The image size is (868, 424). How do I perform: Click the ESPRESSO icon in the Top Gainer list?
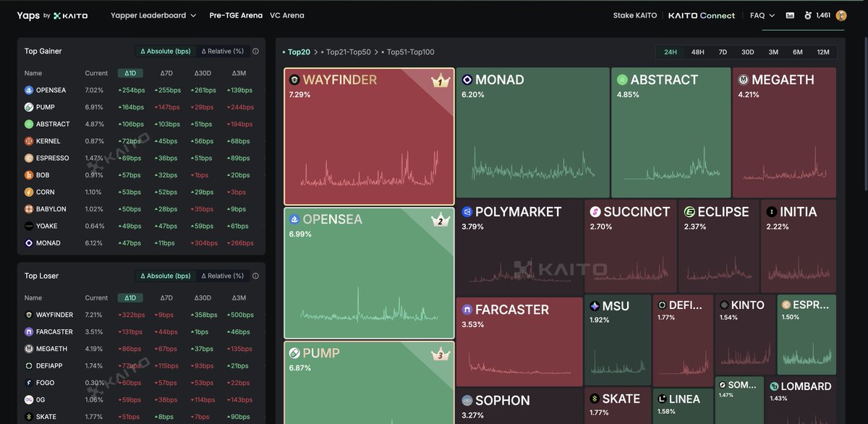(x=29, y=158)
